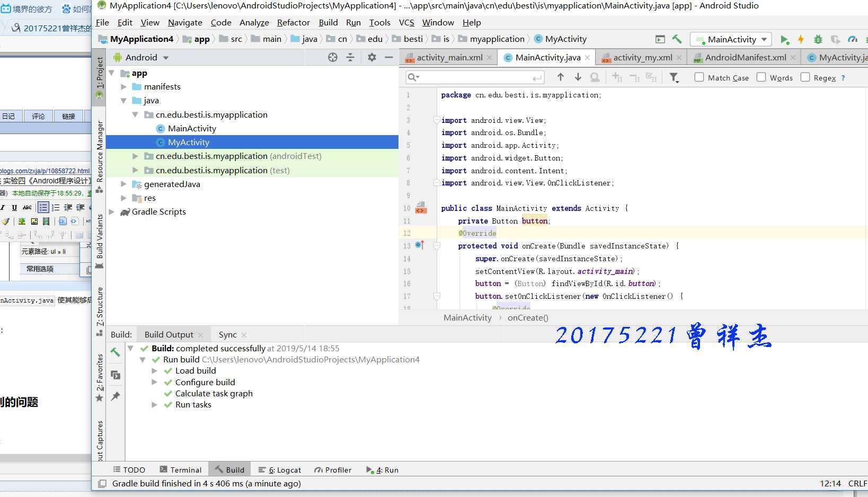Select MainActivity in project tree
Viewport: 868px width, 497px height.
(192, 128)
